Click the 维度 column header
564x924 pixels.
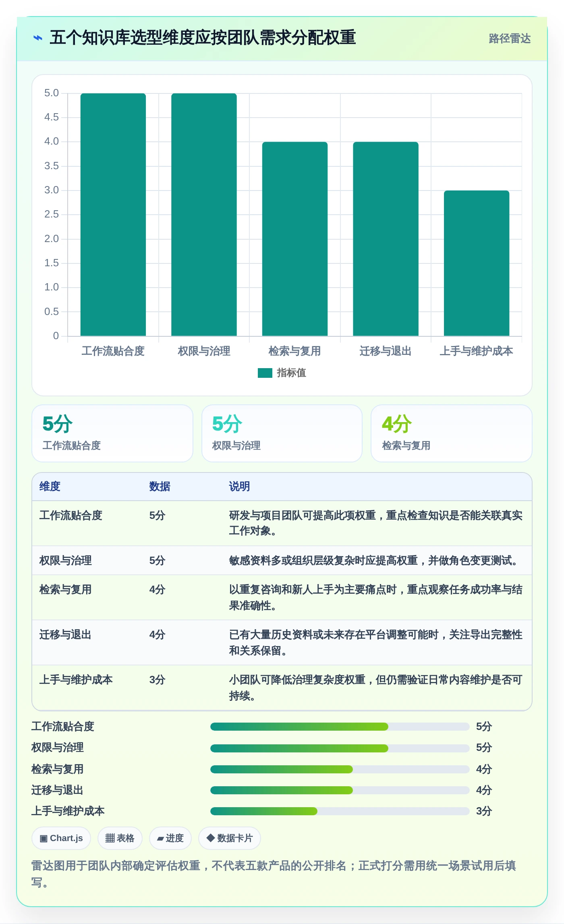tap(50, 487)
